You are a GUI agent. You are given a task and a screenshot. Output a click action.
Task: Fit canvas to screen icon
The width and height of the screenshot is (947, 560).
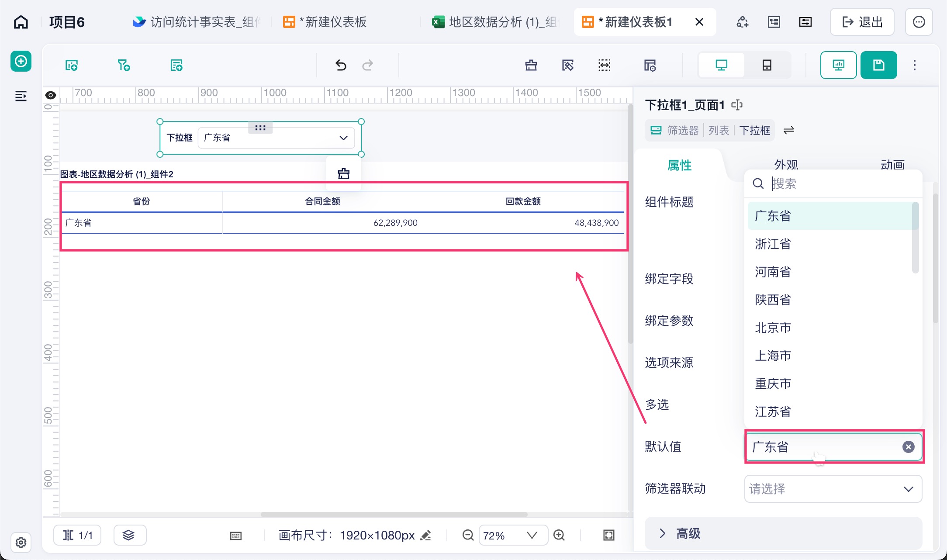point(609,535)
